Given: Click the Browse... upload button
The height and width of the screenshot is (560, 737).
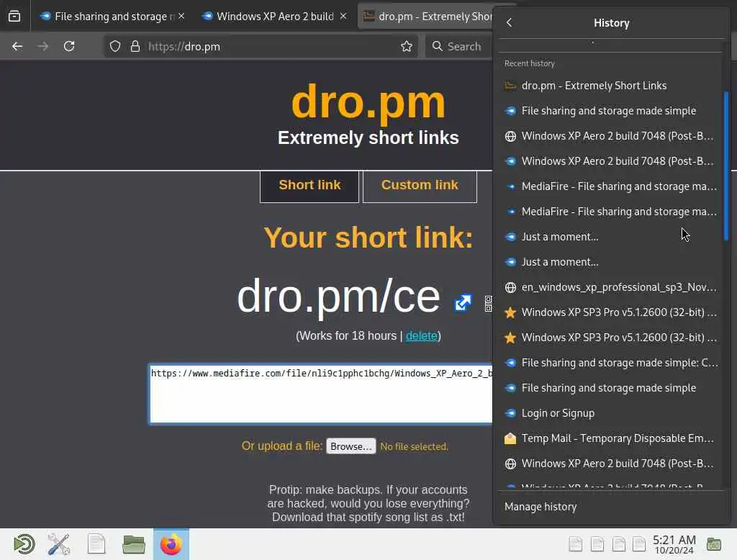Looking at the screenshot, I should [351, 446].
